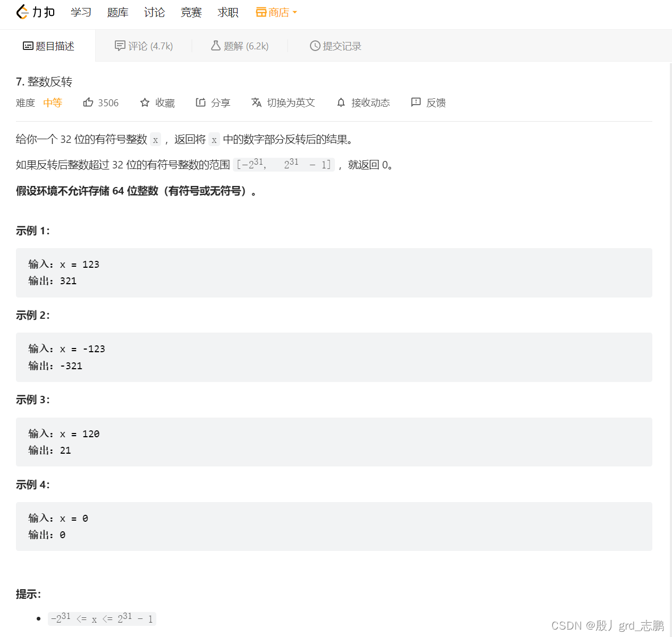
Task: Open the 提交记录 tab
Action: coord(335,46)
